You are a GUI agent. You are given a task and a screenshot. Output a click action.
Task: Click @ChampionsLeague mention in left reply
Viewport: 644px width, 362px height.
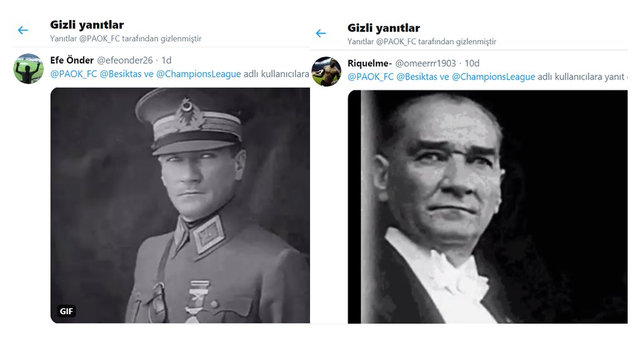point(198,74)
